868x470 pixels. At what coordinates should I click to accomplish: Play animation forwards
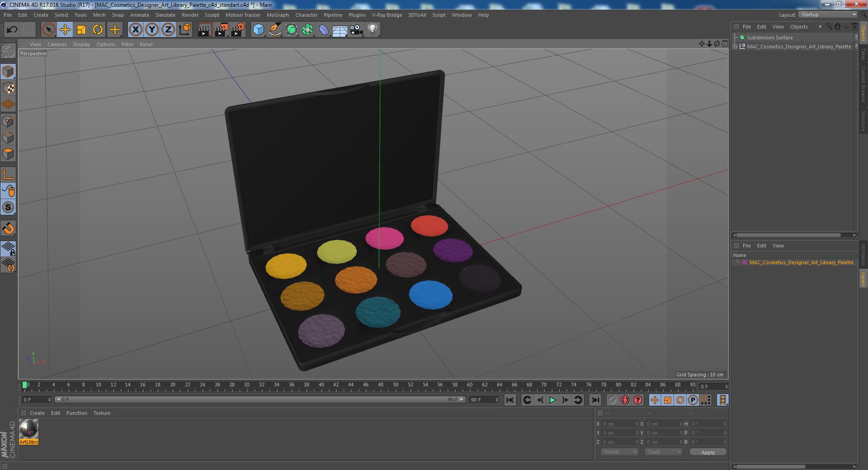pyautogui.click(x=552, y=400)
